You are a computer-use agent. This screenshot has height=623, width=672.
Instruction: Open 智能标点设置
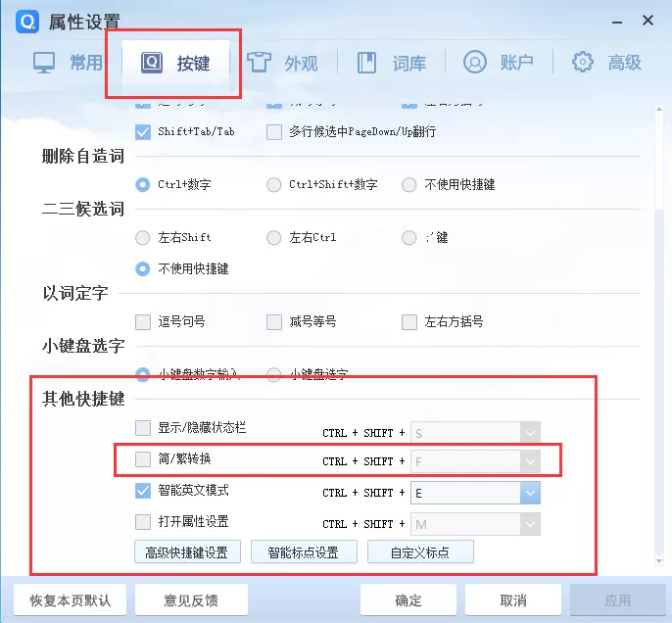pyautogui.click(x=304, y=551)
